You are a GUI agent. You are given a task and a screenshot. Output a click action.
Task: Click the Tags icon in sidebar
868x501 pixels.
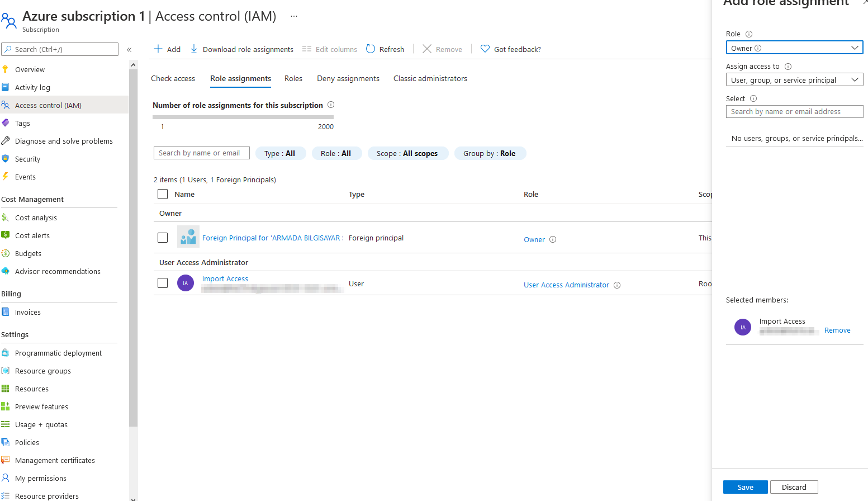click(x=5, y=123)
